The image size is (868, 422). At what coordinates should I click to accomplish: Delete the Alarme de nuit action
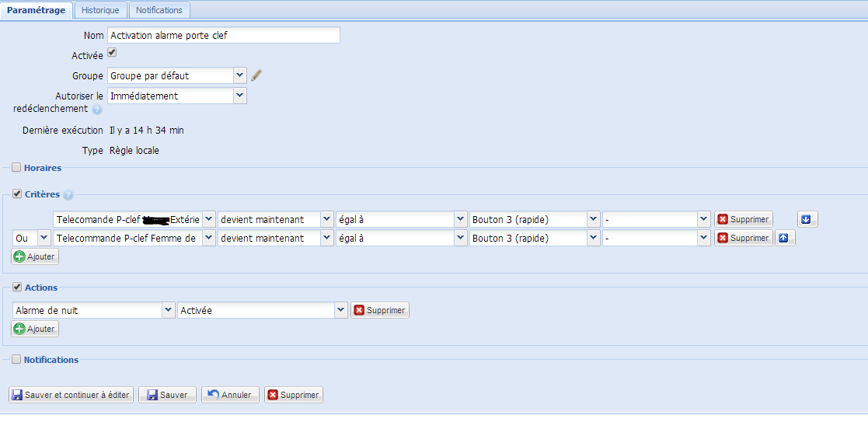pos(380,310)
